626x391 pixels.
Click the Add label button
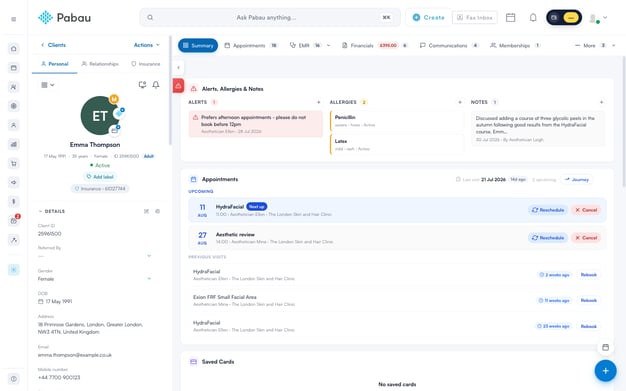click(x=100, y=177)
